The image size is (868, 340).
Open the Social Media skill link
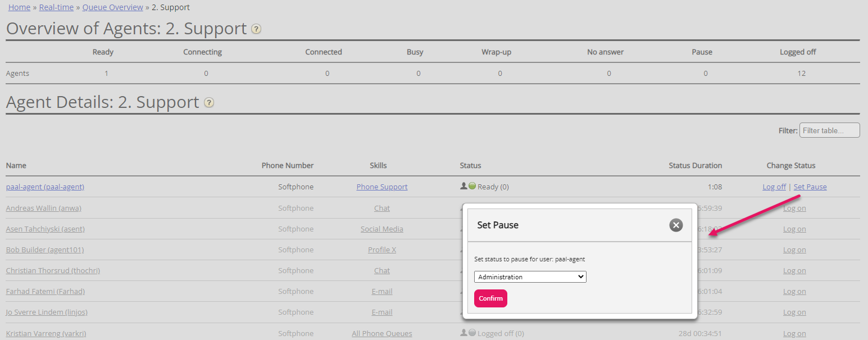point(382,229)
